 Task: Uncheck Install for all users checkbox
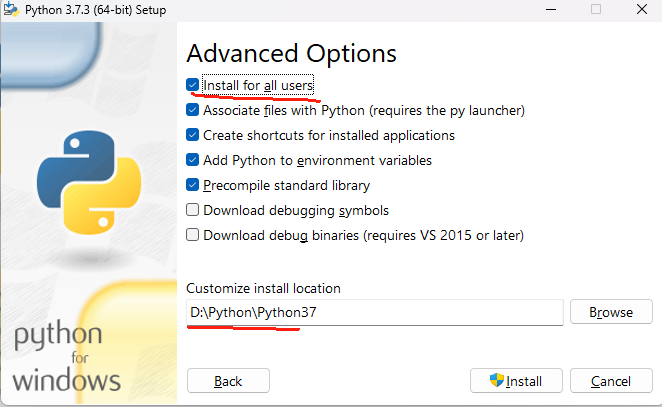[x=193, y=85]
